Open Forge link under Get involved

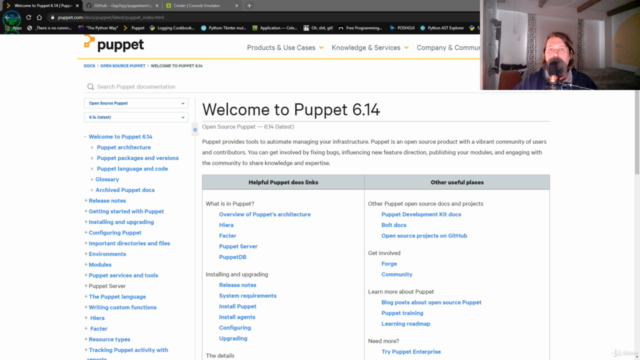[x=389, y=264]
